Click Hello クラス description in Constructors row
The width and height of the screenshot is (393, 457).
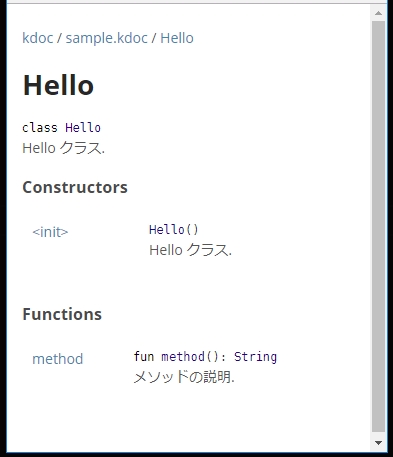click(x=190, y=250)
